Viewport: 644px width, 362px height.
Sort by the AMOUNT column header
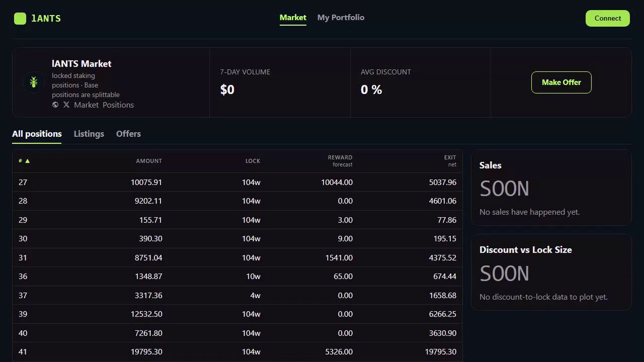pos(149,161)
